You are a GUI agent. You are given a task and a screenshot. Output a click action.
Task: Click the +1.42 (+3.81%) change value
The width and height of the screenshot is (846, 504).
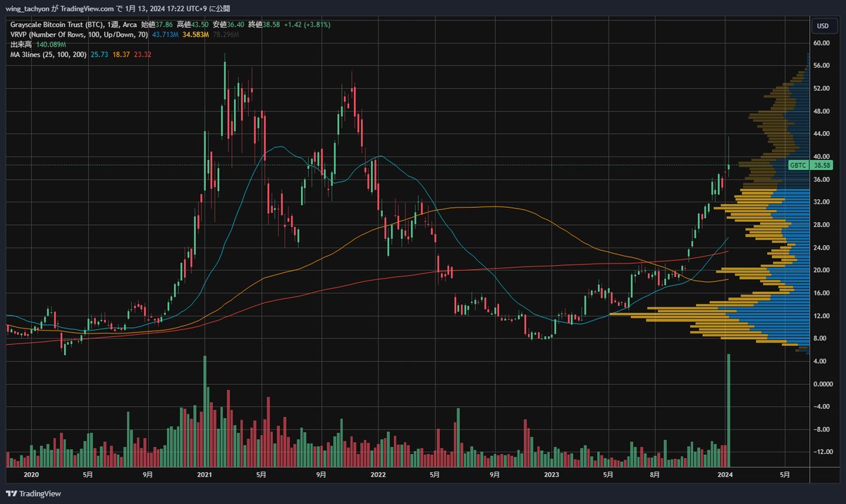[308, 24]
